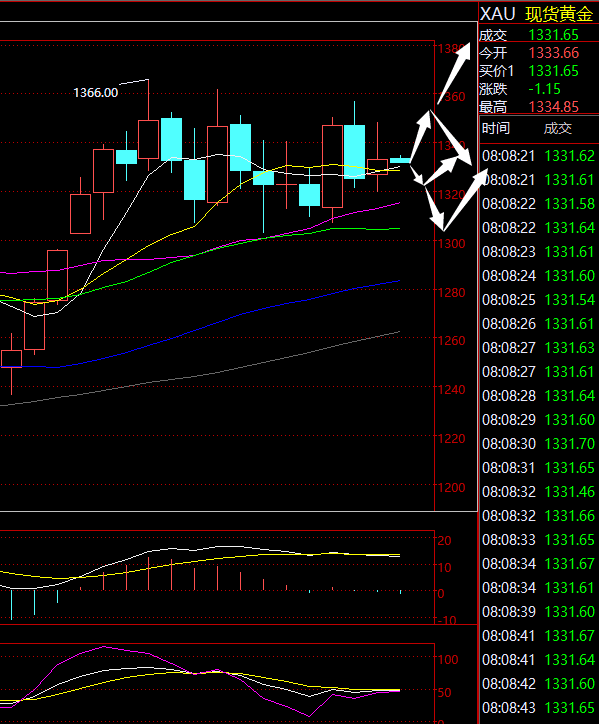This screenshot has width=599, height=724.
Task: Click the XAU 现货黄金 title header
Action: [x=537, y=14]
